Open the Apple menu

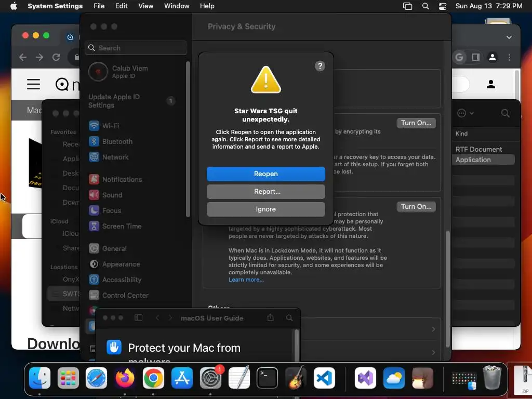click(x=14, y=6)
